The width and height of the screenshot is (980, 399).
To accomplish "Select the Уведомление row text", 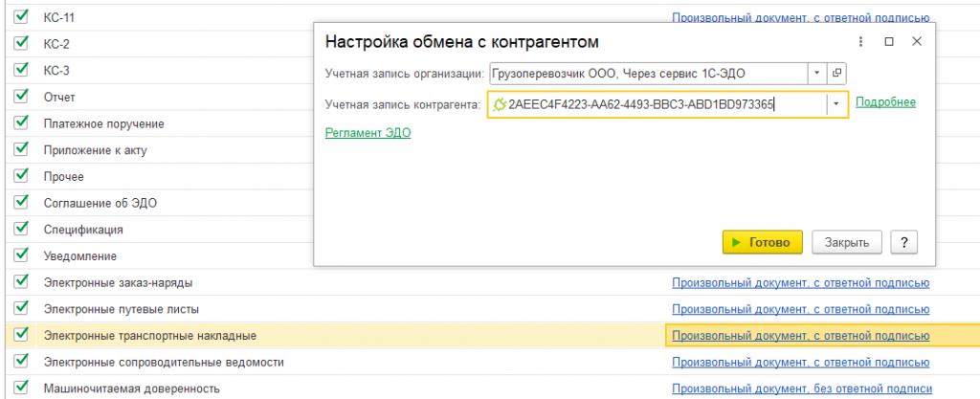I will [x=80, y=256].
